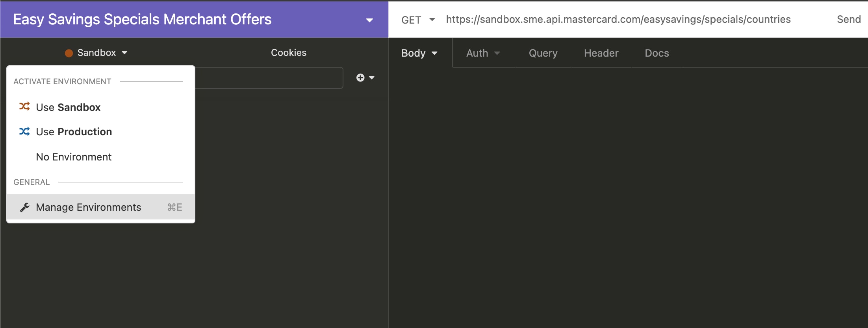Viewport: 868px width, 328px height.
Task: Click the orange shuffle icon beside Use Sandbox
Action: pos(24,107)
